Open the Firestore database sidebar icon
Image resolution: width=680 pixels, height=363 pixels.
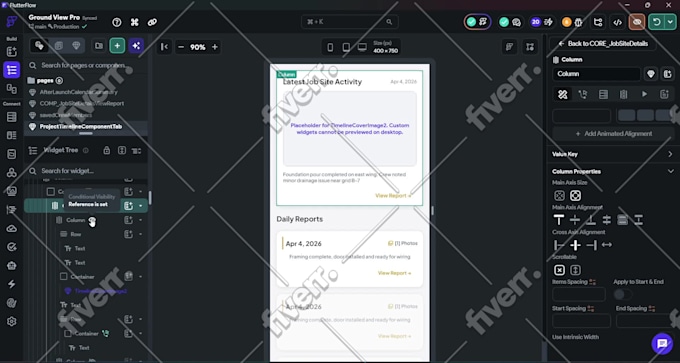point(12,117)
